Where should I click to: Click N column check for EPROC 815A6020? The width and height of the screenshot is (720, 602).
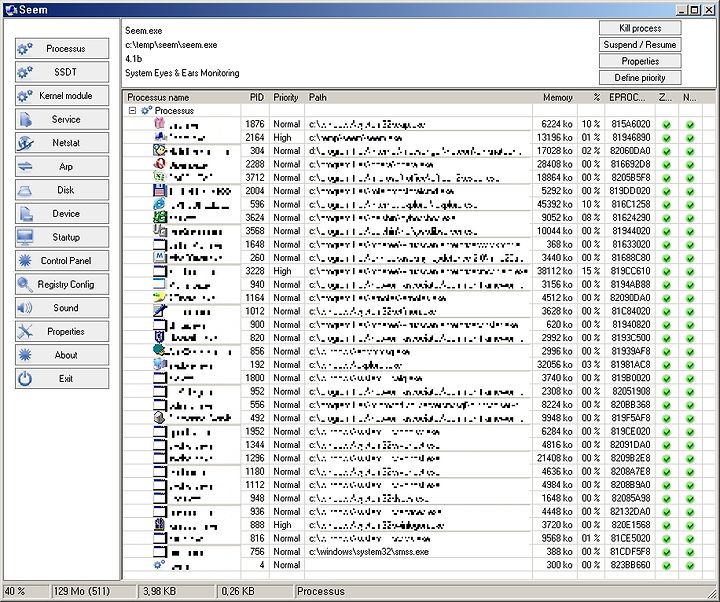click(x=690, y=124)
